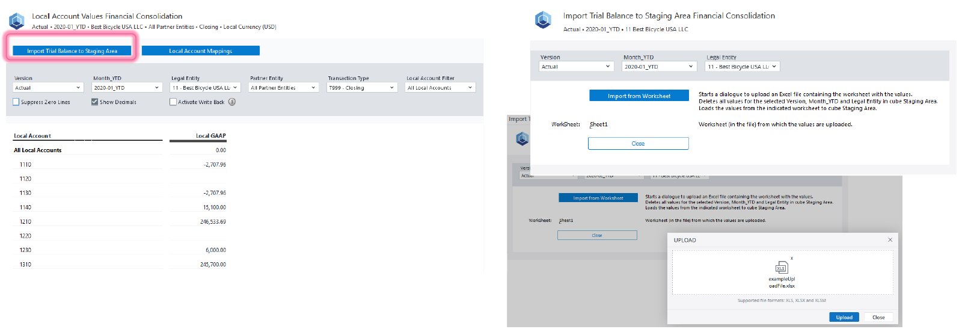The width and height of the screenshot is (980, 329).
Task: Open Version dropdown in Local Account Values view
Action: 47,88
